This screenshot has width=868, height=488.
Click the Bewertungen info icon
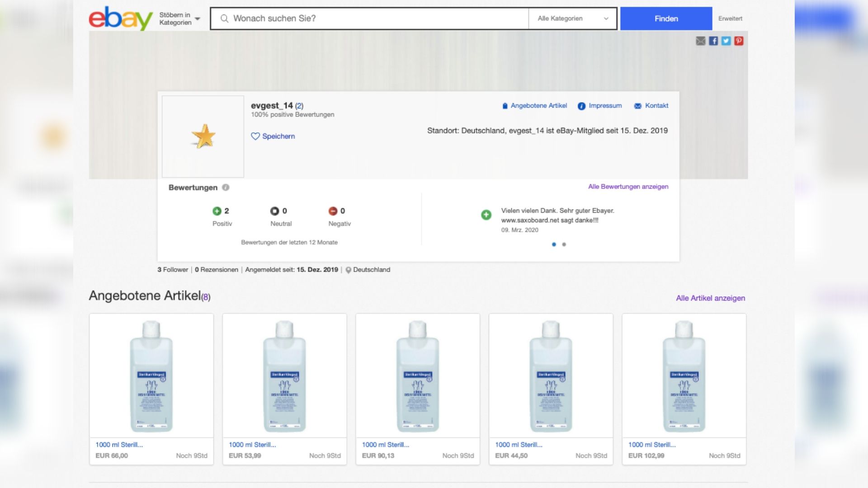pos(226,188)
